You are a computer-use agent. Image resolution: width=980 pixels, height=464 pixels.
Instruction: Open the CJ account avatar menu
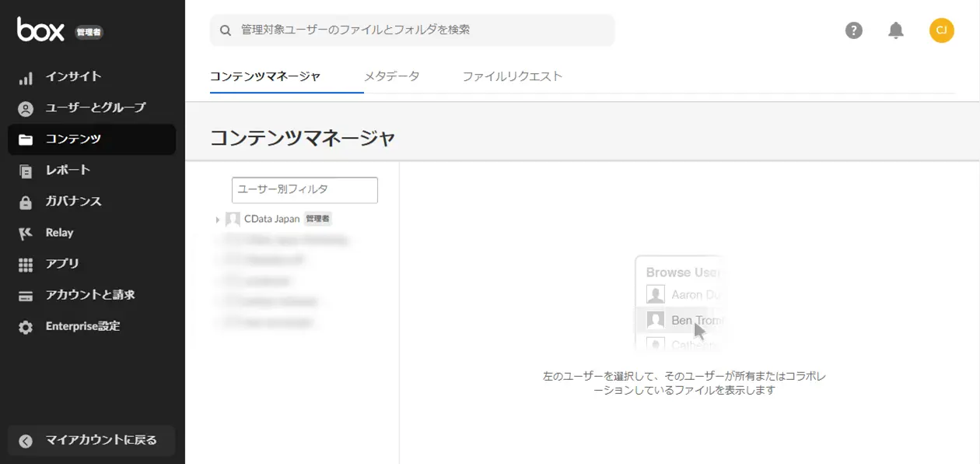click(941, 30)
